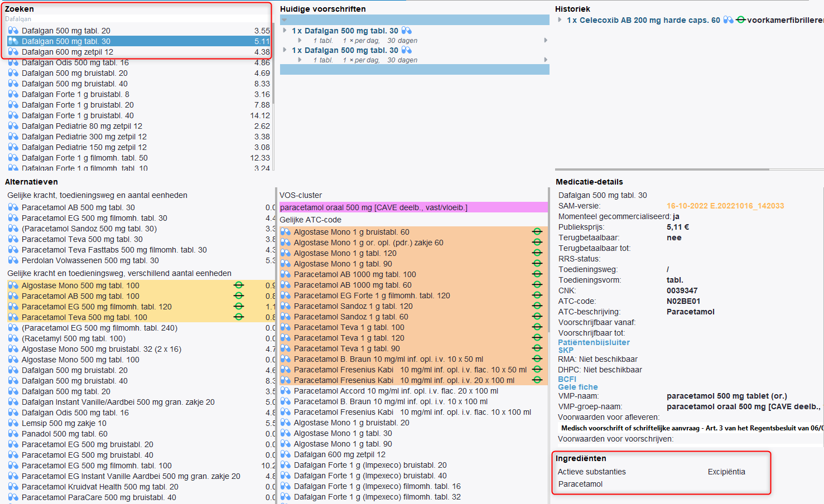Click the green warning icon before voorkamerfibrilleren
This screenshot has height=504, width=824.
[741, 20]
